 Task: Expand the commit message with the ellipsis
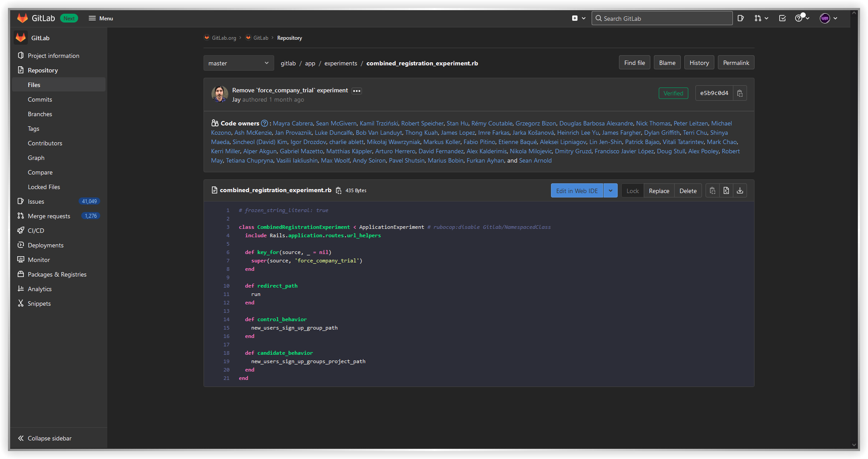click(x=357, y=91)
